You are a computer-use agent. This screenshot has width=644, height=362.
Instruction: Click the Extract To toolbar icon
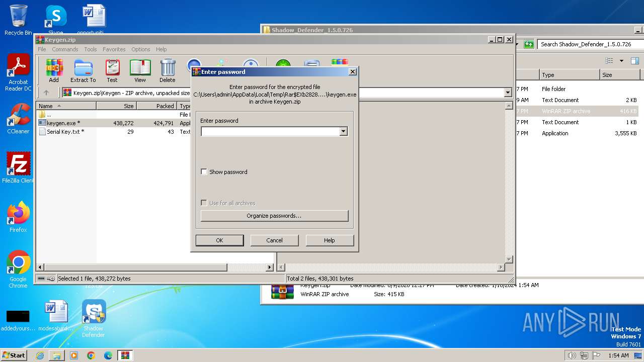point(83,70)
